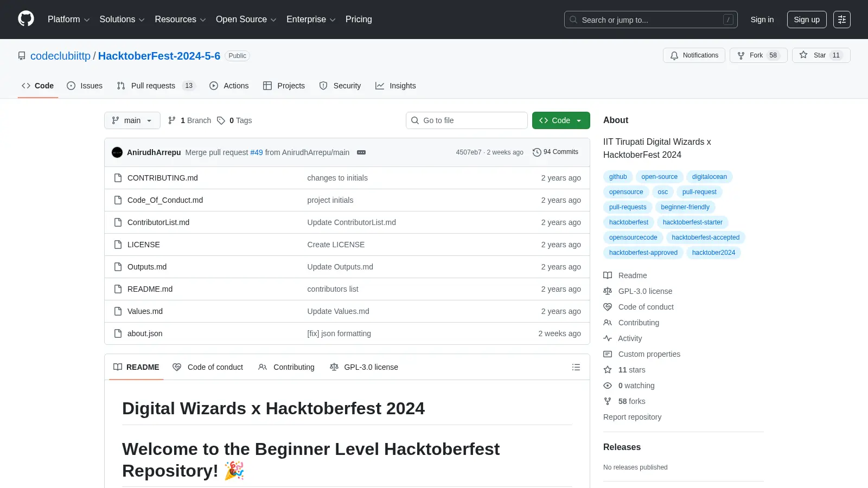This screenshot has width=868, height=488.
Task: Click the star icon beside 11 stars
Action: coord(608,370)
